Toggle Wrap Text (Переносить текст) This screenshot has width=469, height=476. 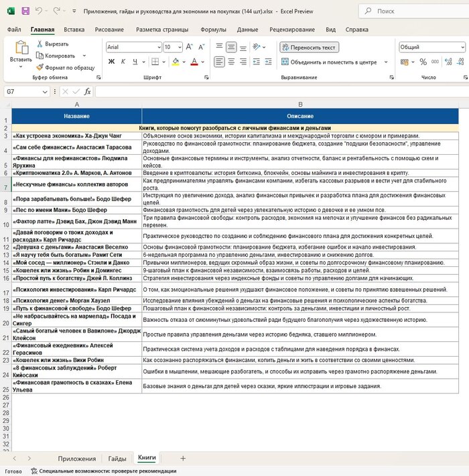309,47
